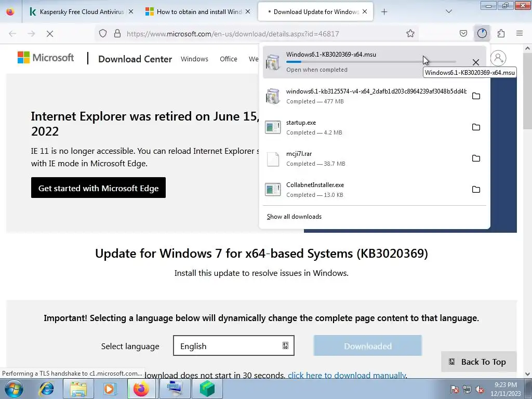The width and height of the screenshot is (532, 399).
Task: Switch to Kaspersky Free Cloud Antivirus tab
Action: (81, 12)
